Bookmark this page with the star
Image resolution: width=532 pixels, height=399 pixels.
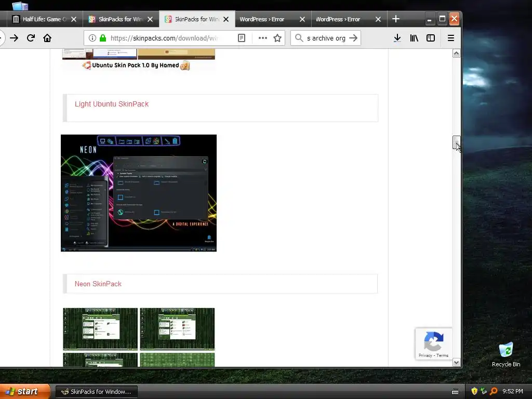point(277,38)
